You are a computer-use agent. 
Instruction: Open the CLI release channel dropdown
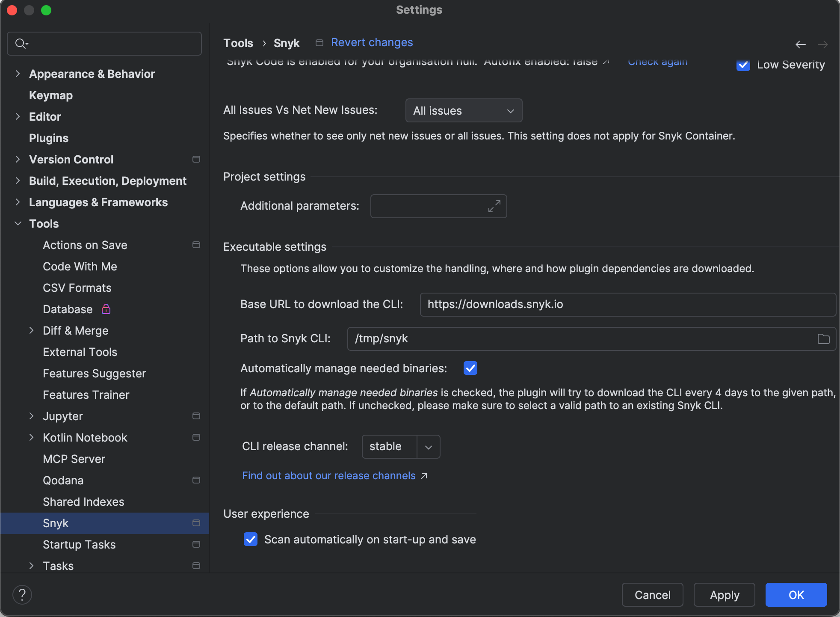tap(428, 447)
